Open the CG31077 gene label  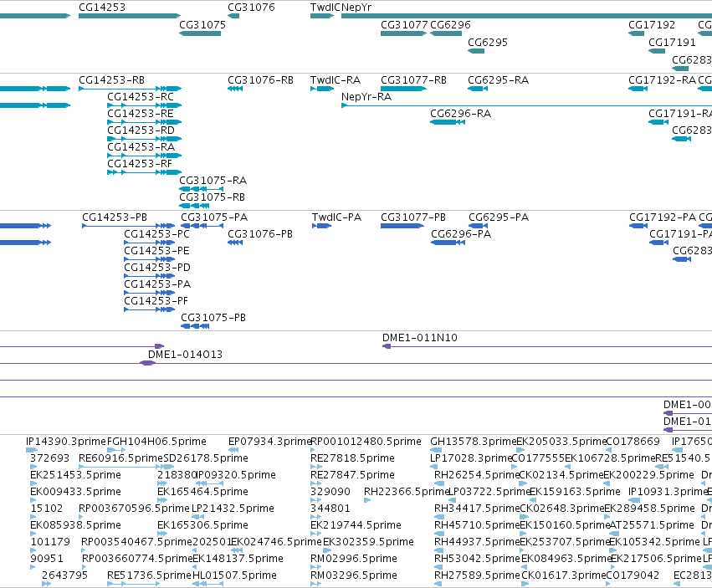coord(404,25)
